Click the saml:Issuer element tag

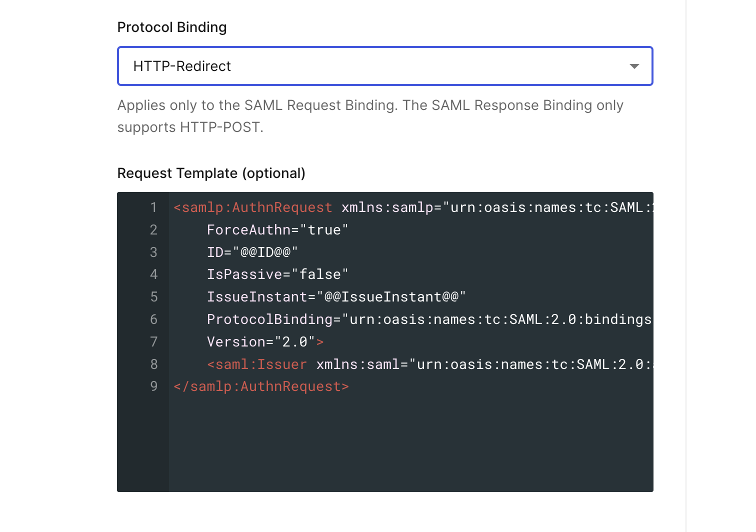[x=257, y=364]
